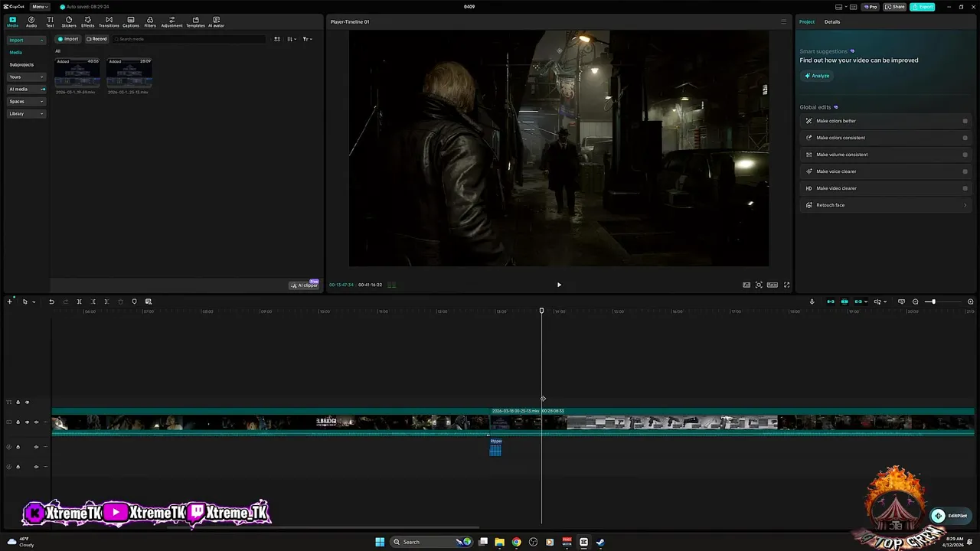
Task: Toggle lock on text track
Action: point(18,402)
